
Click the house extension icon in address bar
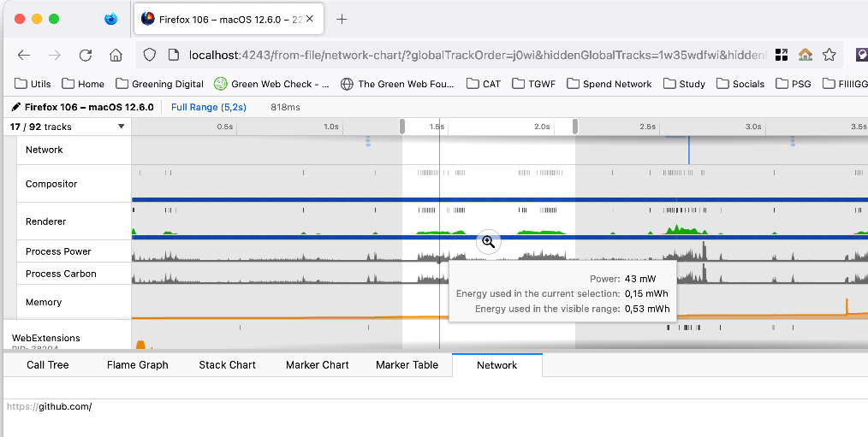(x=805, y=55)
